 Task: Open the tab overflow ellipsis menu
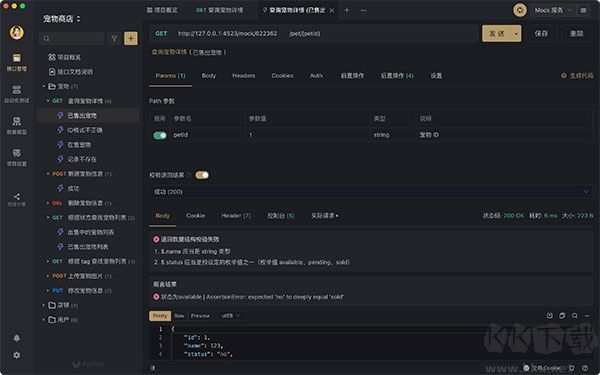pos(364,10)
